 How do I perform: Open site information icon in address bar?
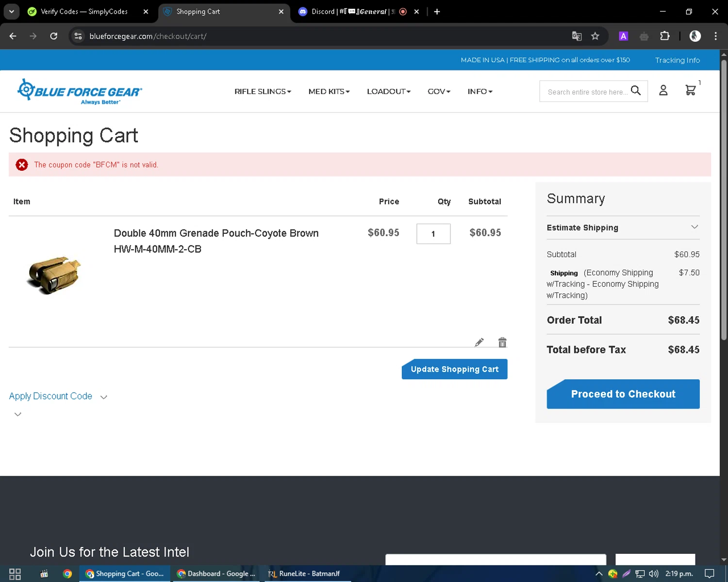(x=78, y=36)
